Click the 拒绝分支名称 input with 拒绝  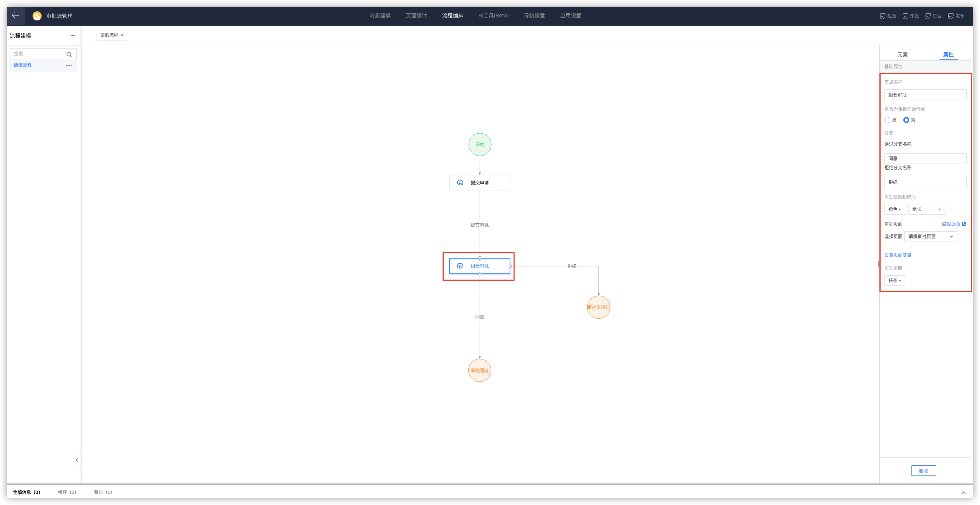point(925,182)
